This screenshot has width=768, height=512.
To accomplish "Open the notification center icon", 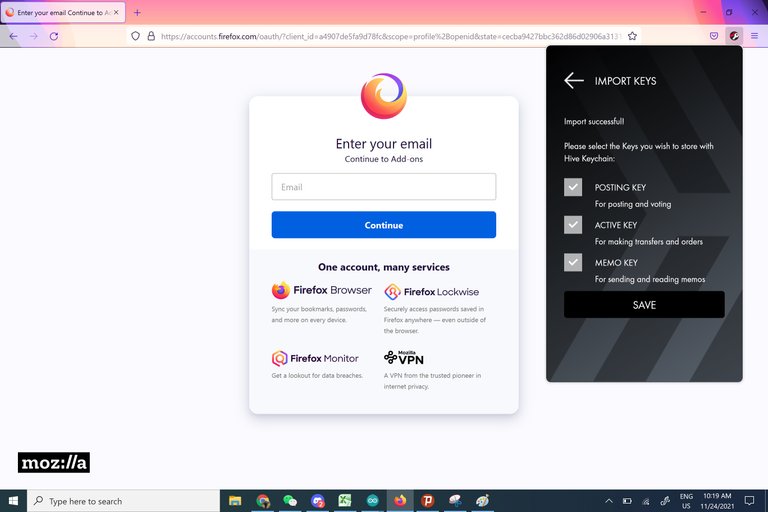I will (x=749, y=501).
